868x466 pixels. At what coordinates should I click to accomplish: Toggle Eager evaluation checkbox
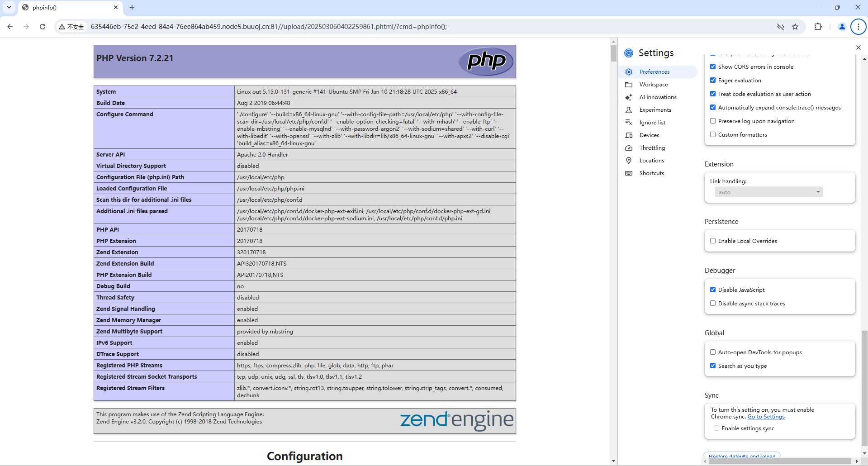pyautogui.click(x=713, y=80)
